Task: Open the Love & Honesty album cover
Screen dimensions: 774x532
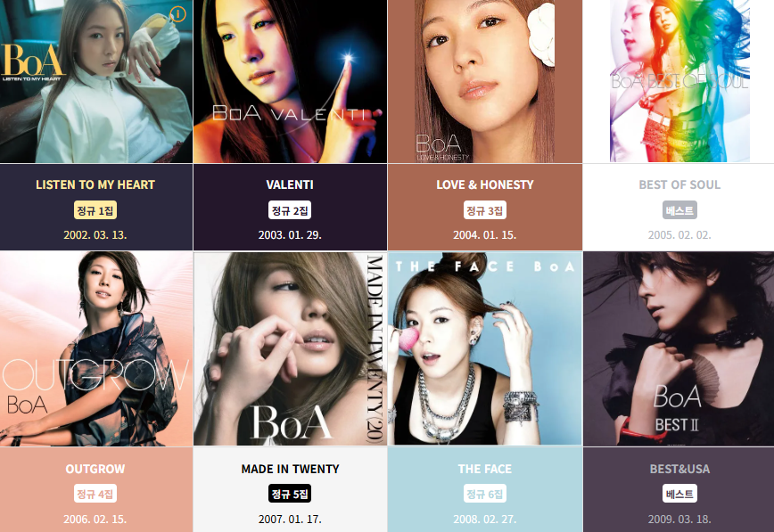Action: (485, 81)
